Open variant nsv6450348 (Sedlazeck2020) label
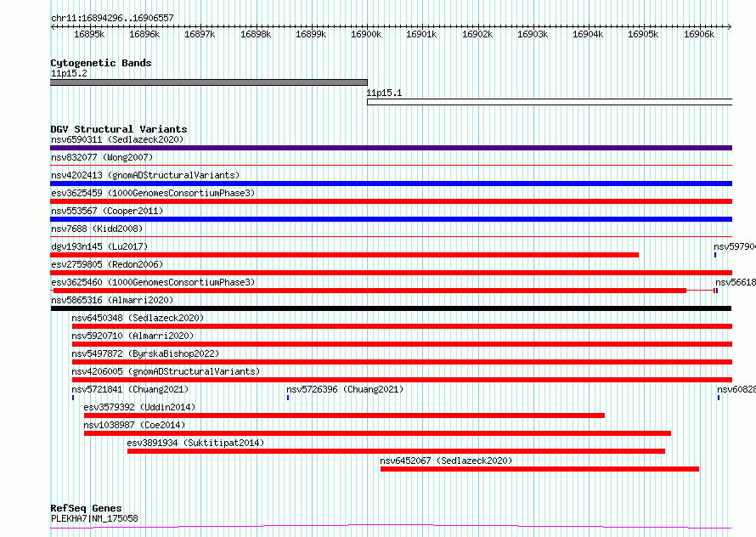 point(138,318)
